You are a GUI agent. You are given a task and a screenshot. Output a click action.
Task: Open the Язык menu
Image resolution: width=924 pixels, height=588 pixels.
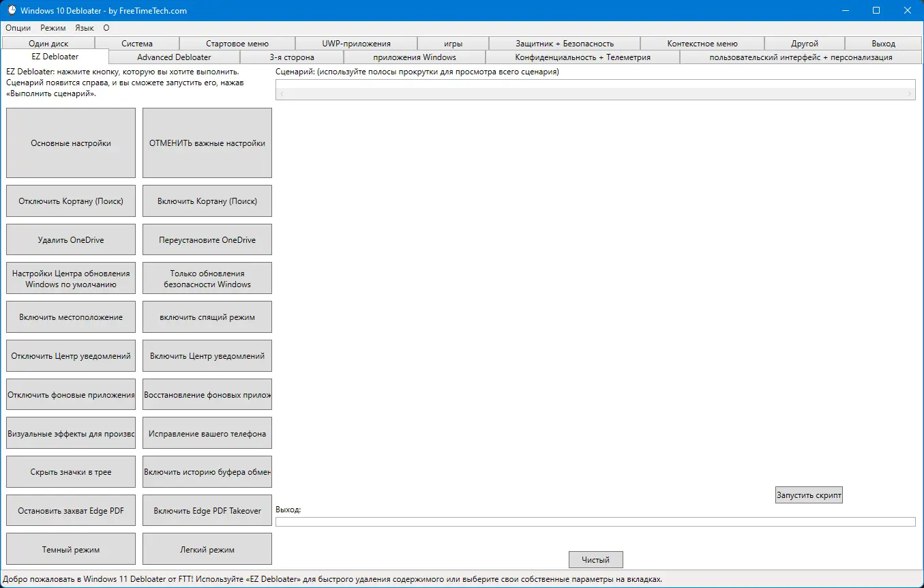[x=85, y=28]
